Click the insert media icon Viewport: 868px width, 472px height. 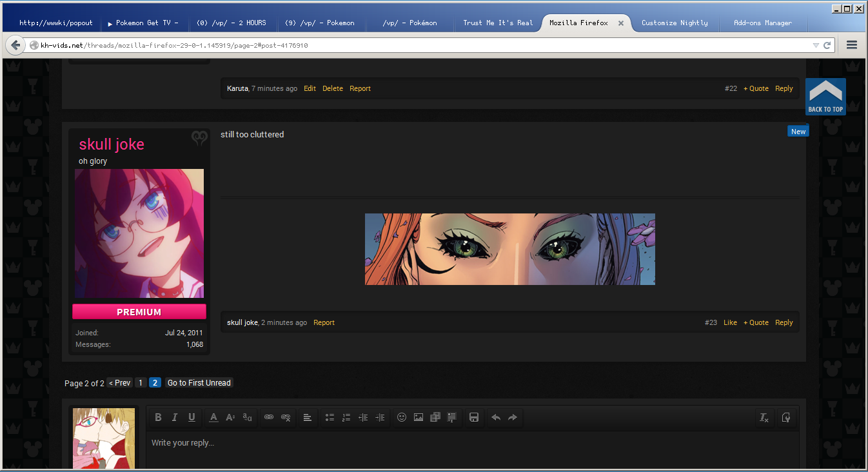click(435, 417)
